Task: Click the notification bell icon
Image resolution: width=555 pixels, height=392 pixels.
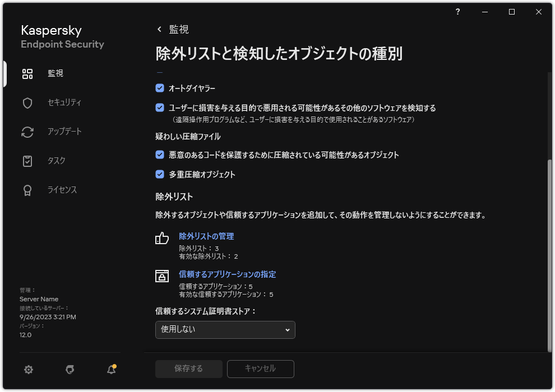Action: click(110, 370)
